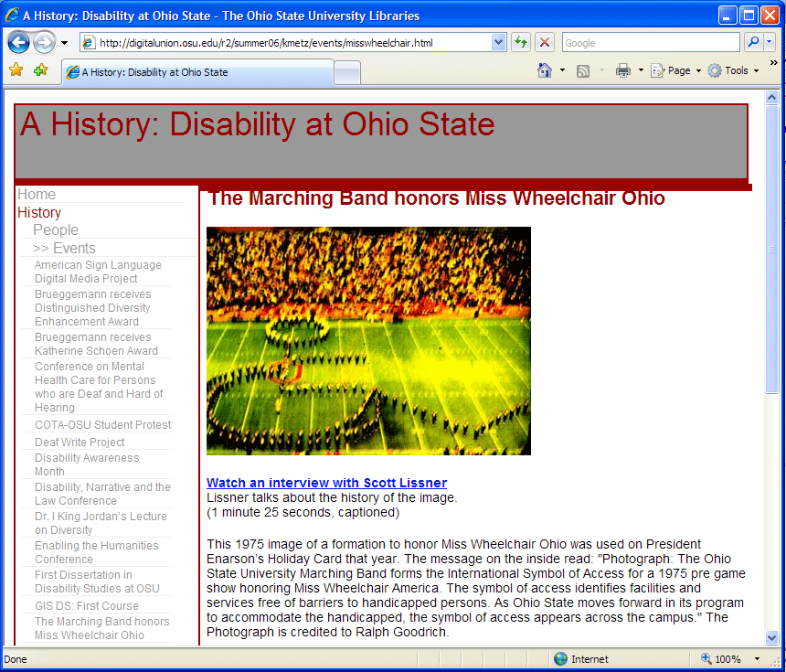This screenshot has width=786, height=672.
Task: Expand the toolbar overflow chevron
Action: pos(774,63)
